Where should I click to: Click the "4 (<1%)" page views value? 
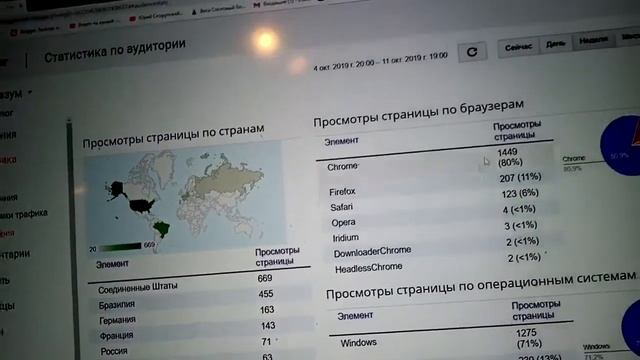tap(519, 210)
